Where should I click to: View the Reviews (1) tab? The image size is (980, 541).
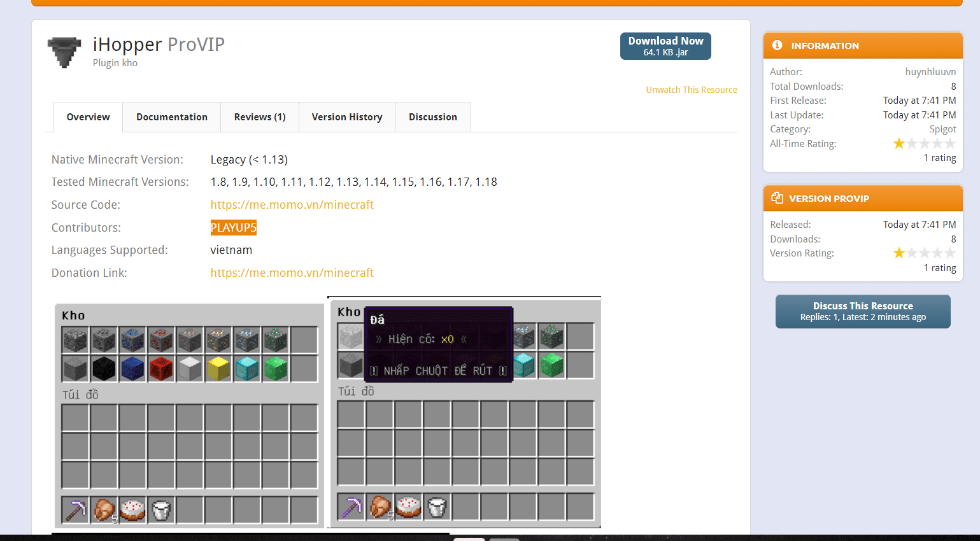click(x=260, y=117)
